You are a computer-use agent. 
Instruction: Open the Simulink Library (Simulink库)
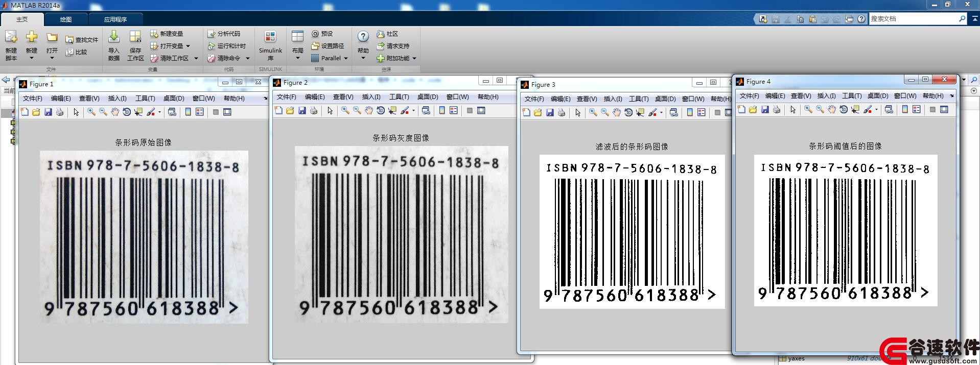[x=270, y=45]
